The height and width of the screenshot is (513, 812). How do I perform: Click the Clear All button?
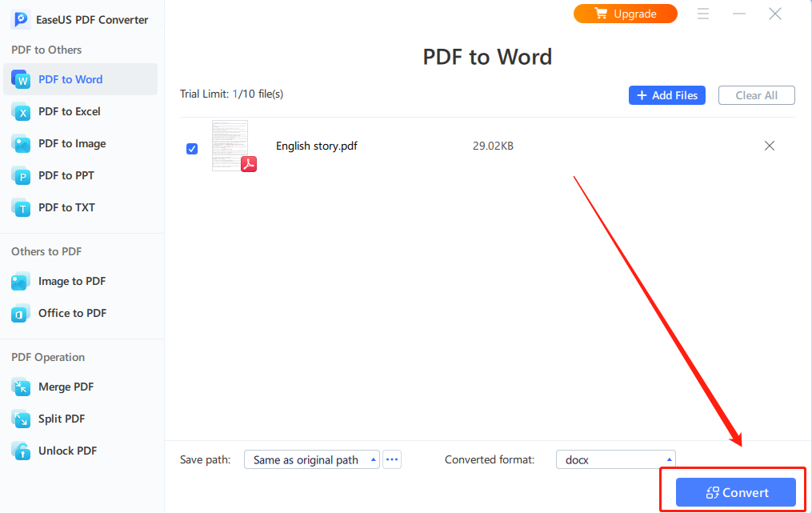[x=757, y=95]
